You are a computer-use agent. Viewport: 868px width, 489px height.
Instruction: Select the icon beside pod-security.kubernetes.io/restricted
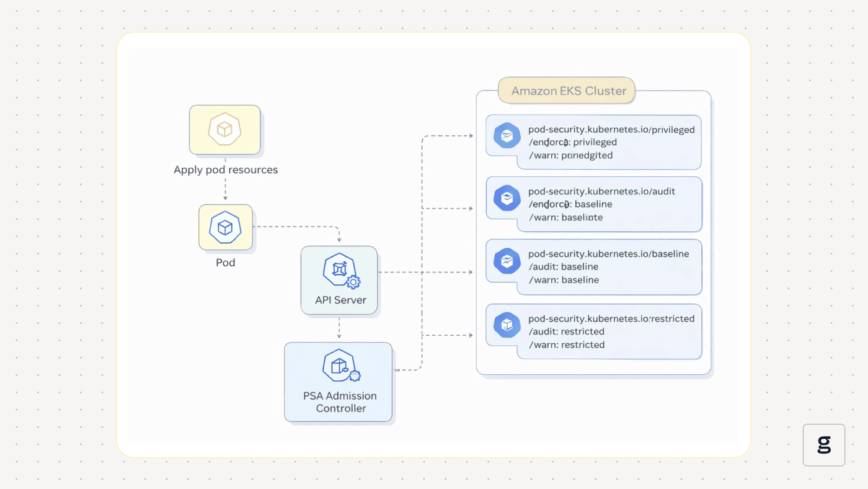click(507, 325)
